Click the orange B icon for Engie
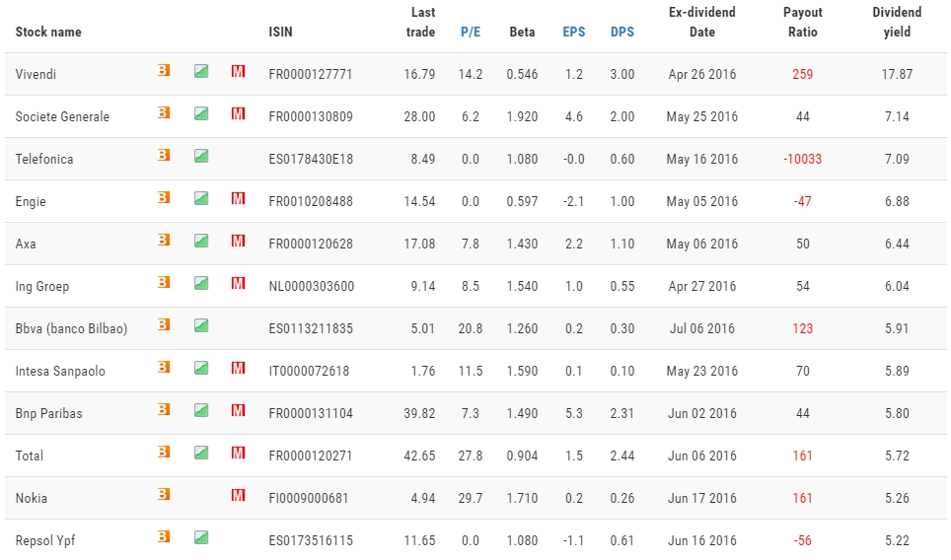 (x=164, y=197)
